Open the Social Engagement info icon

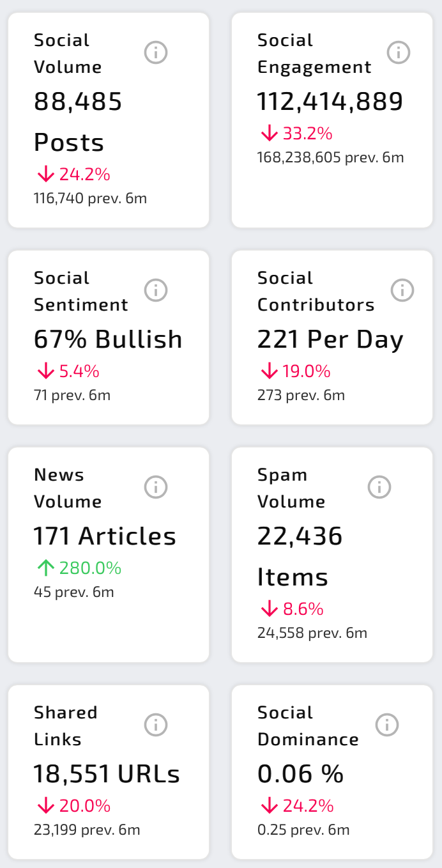coord(399,52)
